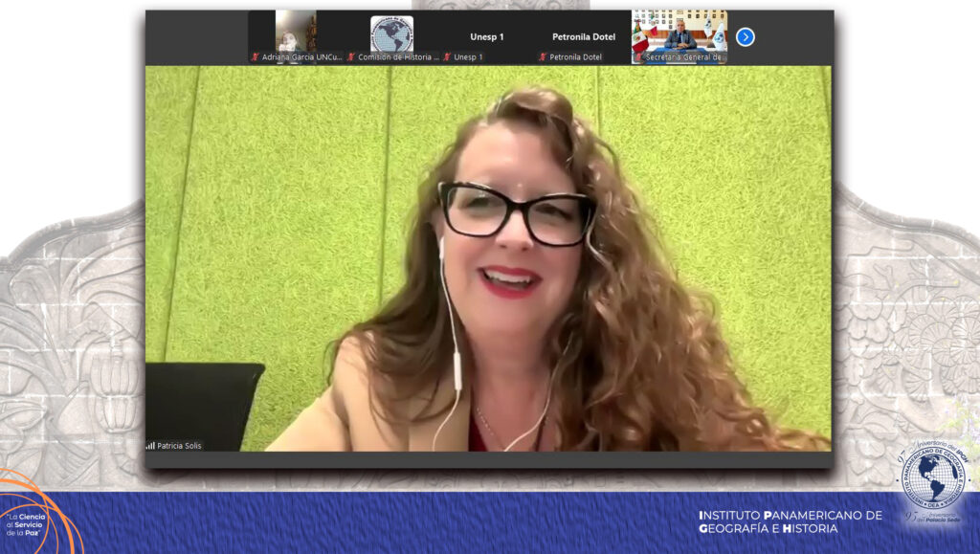980x554 pixels.
Task: Click muted mic icon for Secretaría General
Action: pos(638,57)
